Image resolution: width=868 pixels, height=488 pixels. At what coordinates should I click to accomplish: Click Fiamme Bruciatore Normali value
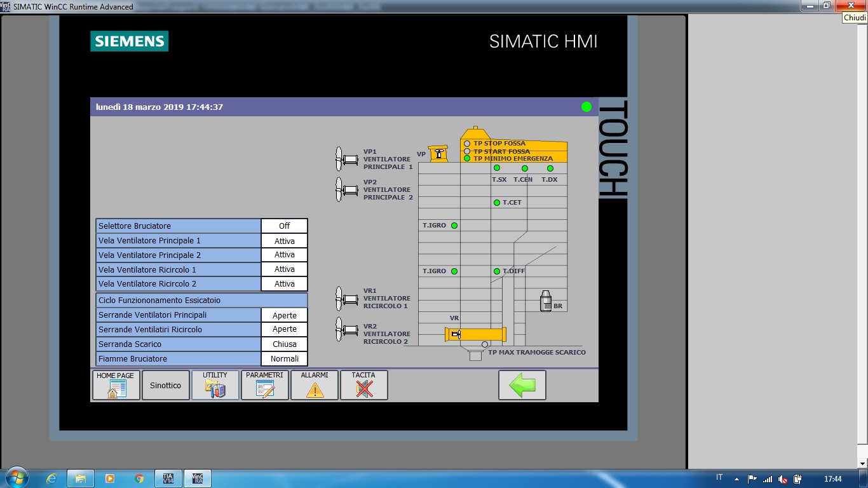click(285, 359)
